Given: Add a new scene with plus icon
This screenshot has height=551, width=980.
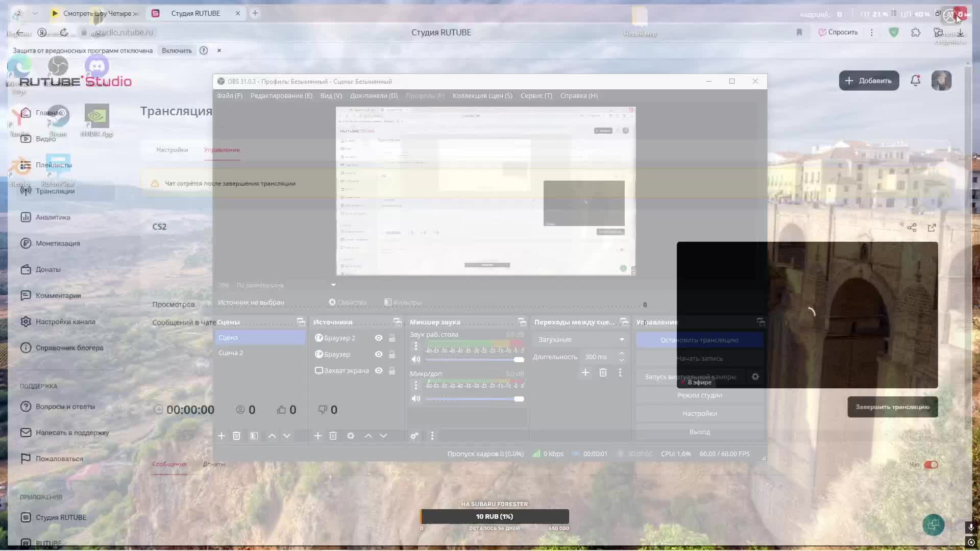Looking at the screenshot, I should [x=221, y=436].
